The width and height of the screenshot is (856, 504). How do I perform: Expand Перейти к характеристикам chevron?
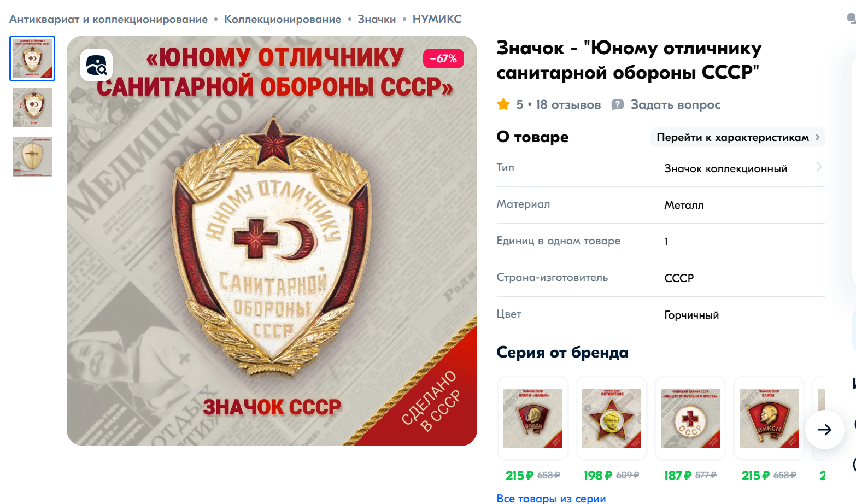(x=818, y=137)
